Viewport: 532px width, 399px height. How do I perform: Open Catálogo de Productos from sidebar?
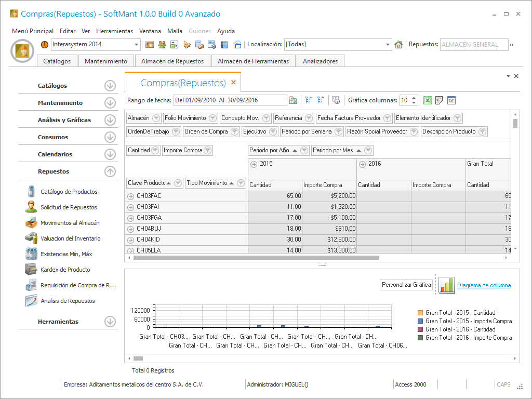[69, 192]
